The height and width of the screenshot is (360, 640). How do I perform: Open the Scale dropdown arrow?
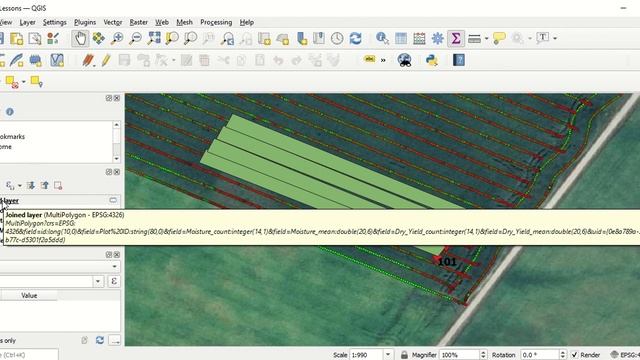[x=388, y=355]
